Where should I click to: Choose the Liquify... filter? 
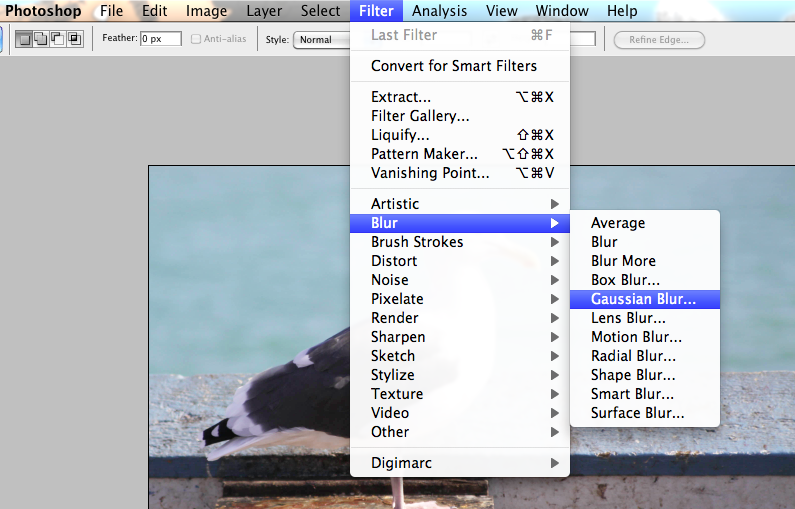point(460,135)
